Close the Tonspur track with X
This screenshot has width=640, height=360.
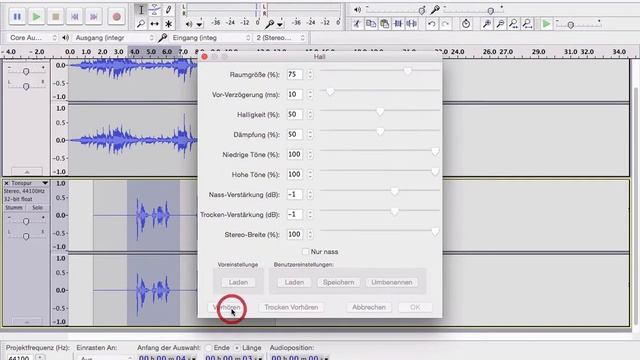pos(6,183)
